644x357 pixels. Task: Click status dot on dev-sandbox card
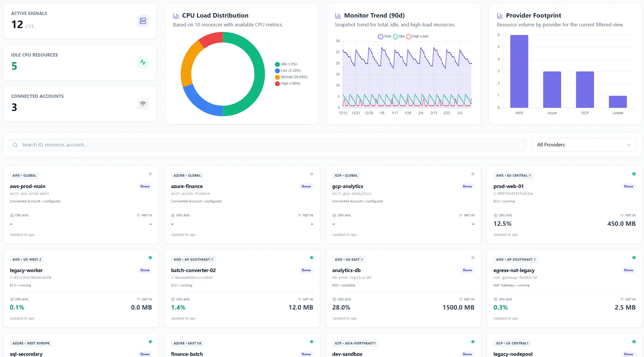click(x=473, y=342)
